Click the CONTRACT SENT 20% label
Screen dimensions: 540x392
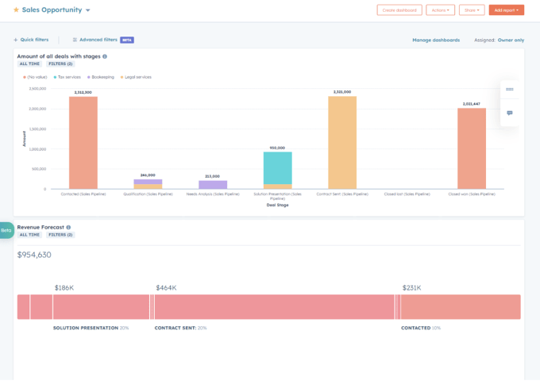click(180, 328)
